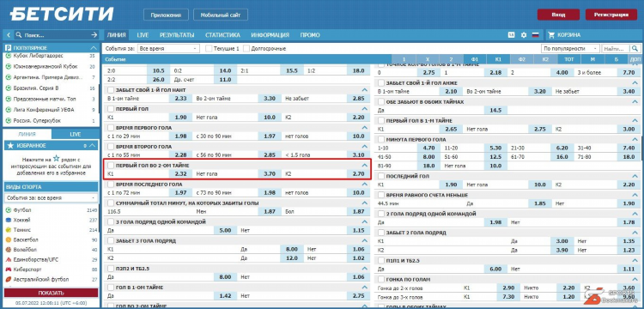The width and height of the screenshot is (644, 309).
Task: Switch to the sidebar LIVE tab
Action: (x=76, y=134)
